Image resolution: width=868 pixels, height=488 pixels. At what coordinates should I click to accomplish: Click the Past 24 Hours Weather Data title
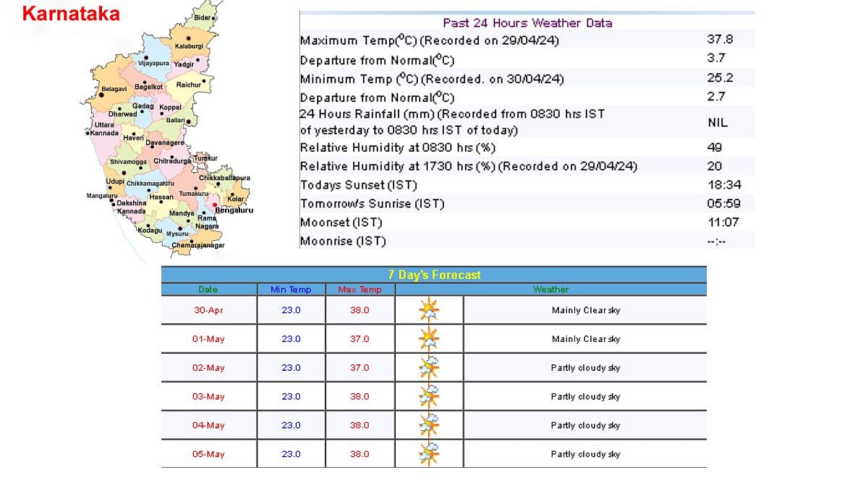pos(527,23)
